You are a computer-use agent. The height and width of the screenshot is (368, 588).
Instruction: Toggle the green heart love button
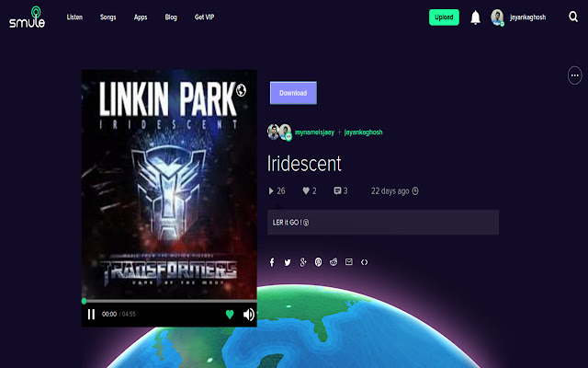[230, 315]
